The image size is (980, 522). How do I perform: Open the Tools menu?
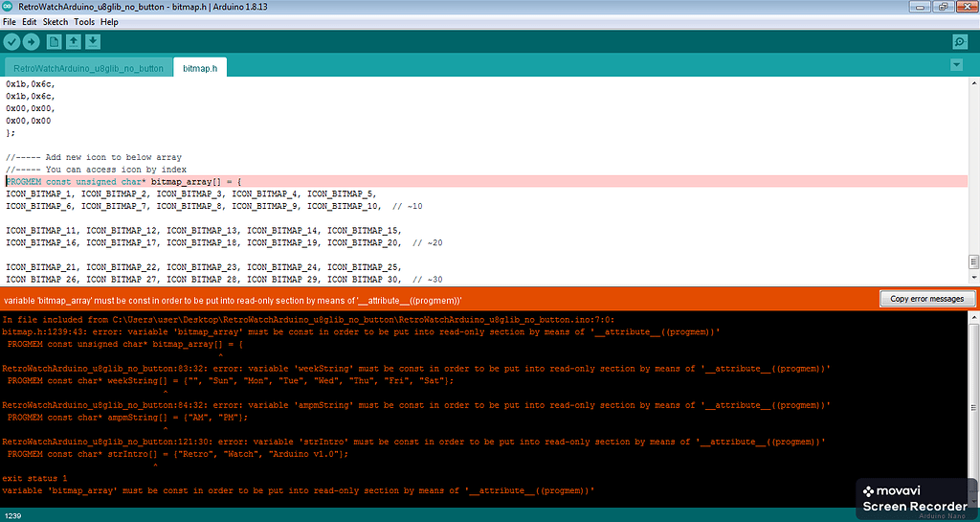pos(84,22)
